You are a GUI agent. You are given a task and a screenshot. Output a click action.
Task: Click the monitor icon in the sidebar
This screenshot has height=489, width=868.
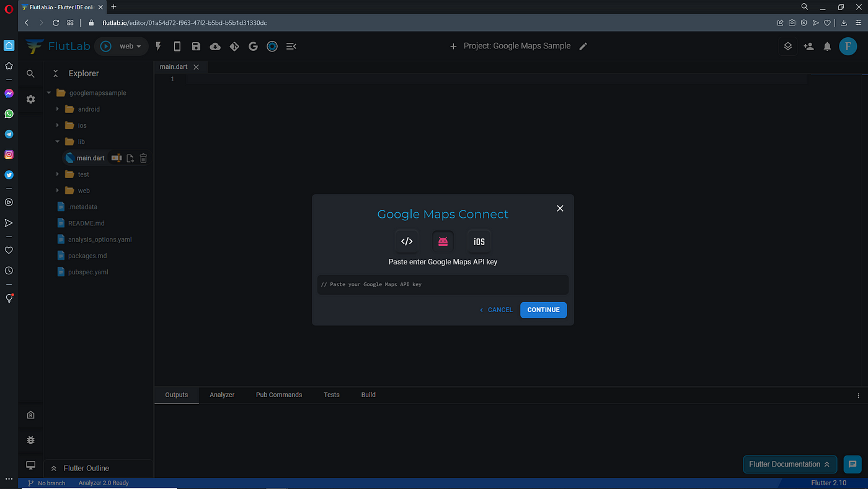[x=30, y=465]
